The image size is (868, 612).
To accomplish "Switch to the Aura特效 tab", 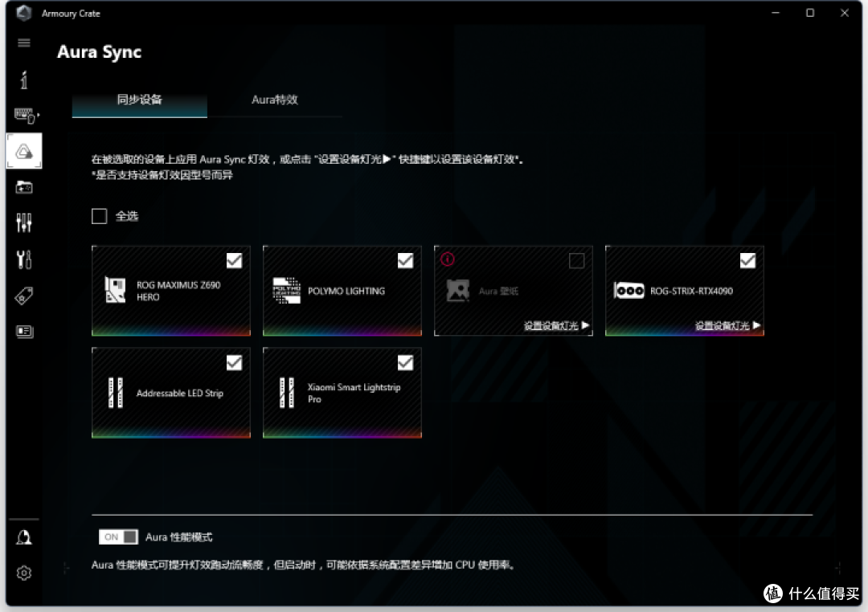I will pos(275,100).
